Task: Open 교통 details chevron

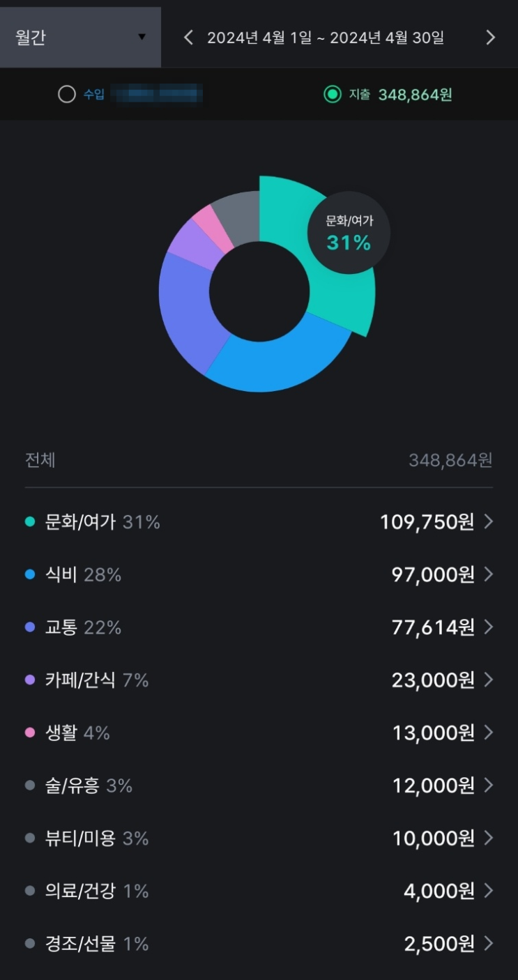Action: click(x=488, y=627)
